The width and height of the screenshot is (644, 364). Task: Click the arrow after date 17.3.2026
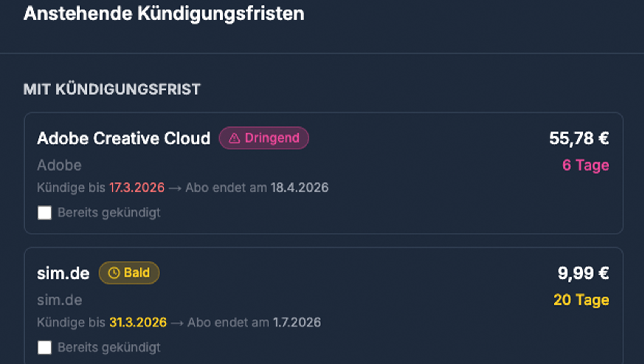[x=175, y=188]
